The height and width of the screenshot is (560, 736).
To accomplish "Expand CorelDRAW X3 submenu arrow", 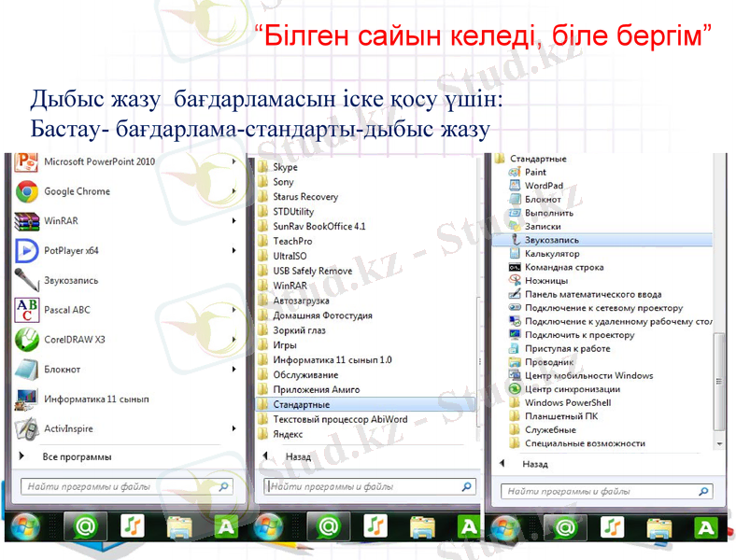I will coord(234,339).
